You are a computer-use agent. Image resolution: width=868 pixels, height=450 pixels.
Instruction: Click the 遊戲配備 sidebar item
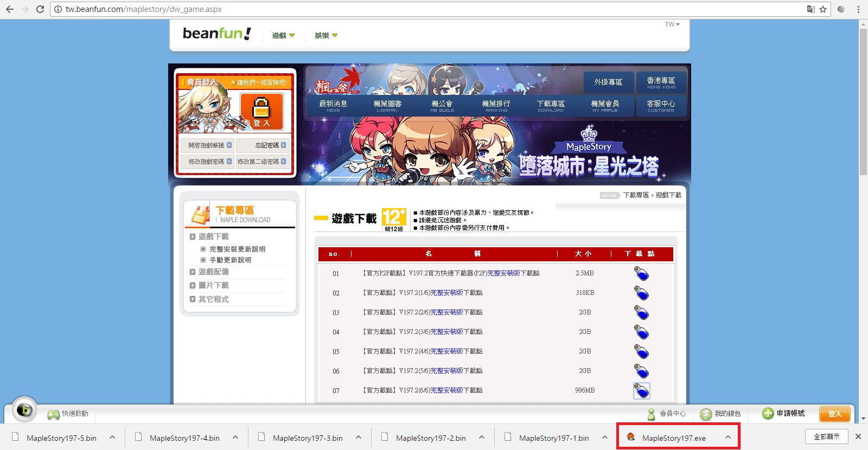tap(214, 272)
